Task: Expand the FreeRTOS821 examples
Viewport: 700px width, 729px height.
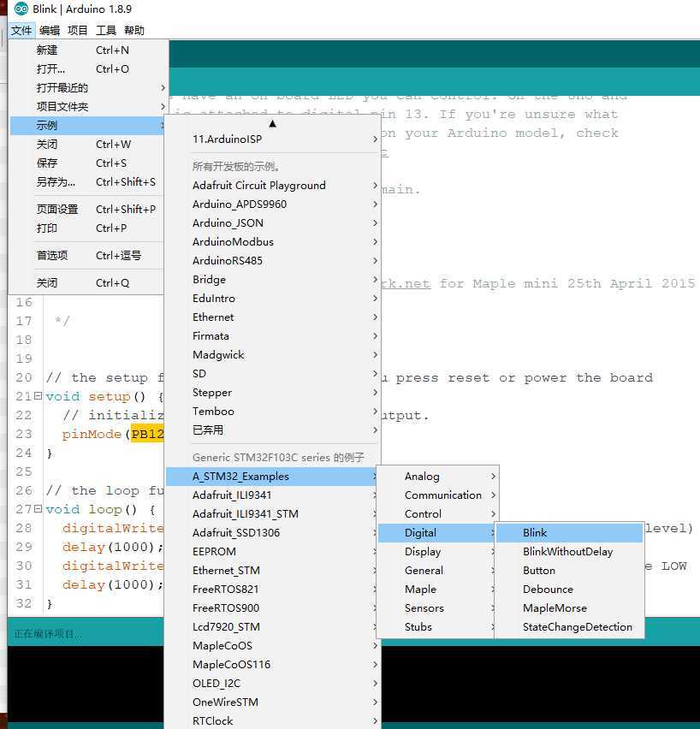Action: [x=273, y=590]
